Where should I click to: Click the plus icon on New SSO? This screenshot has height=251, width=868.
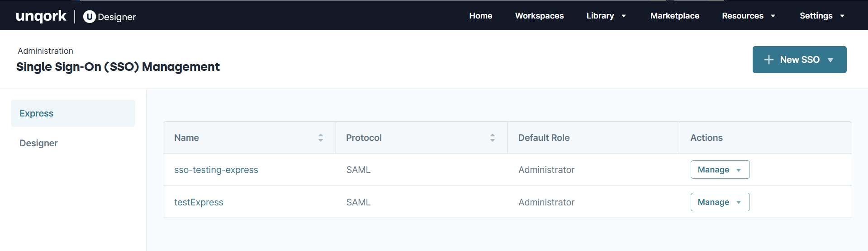point(768,60)
